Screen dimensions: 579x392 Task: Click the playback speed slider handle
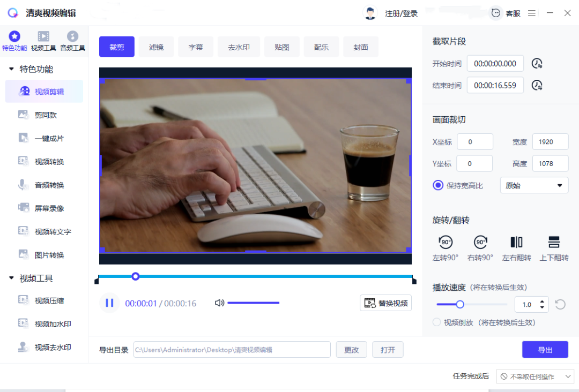[460, 304]
